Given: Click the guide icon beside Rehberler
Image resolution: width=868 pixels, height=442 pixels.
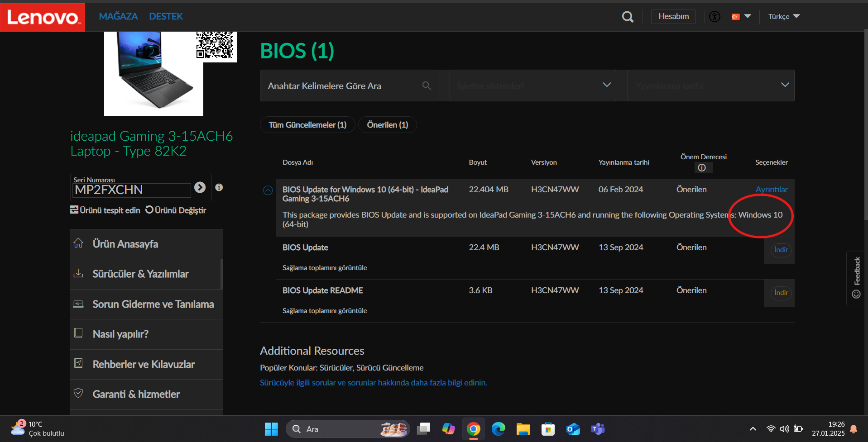Looking at the screenshot, I should (78, 363).
